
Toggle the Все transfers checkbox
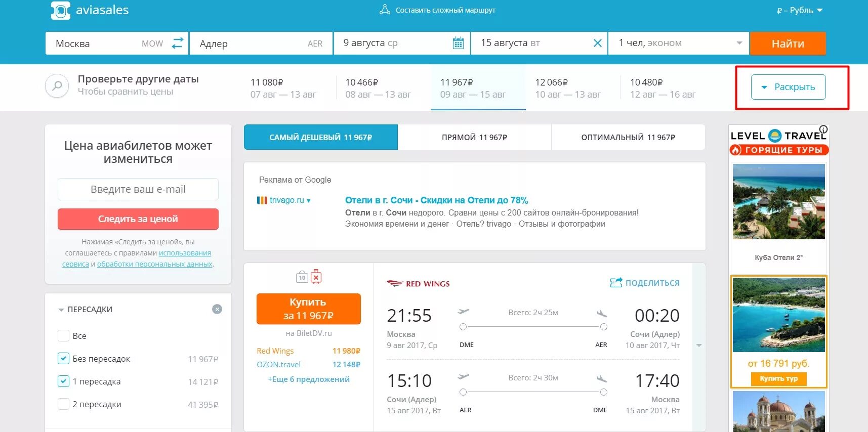click(63, 335)
